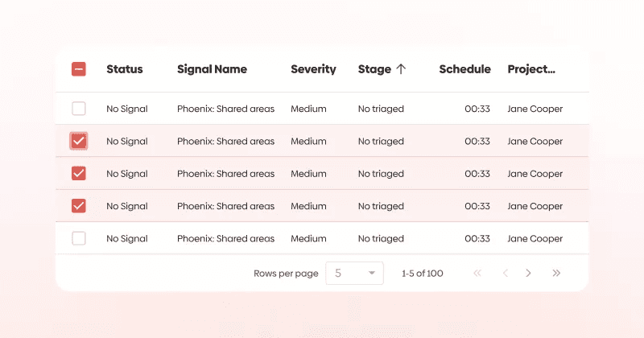
Task: Go to the previous page chevron
Action: [506, 273]
